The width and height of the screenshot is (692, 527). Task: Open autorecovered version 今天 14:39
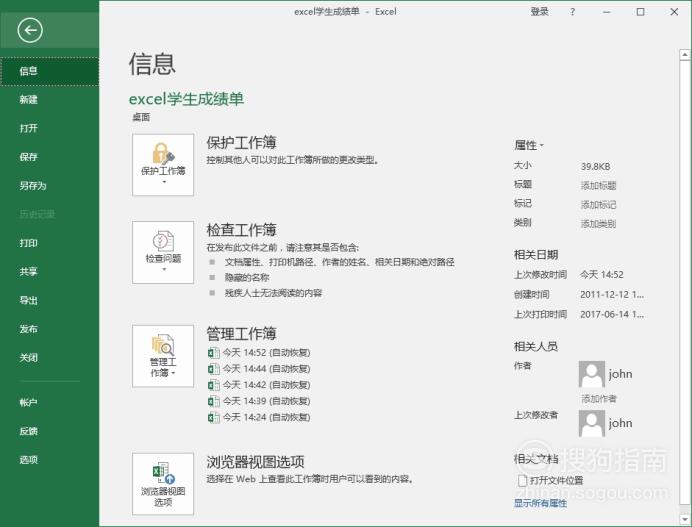click(266, 401)
